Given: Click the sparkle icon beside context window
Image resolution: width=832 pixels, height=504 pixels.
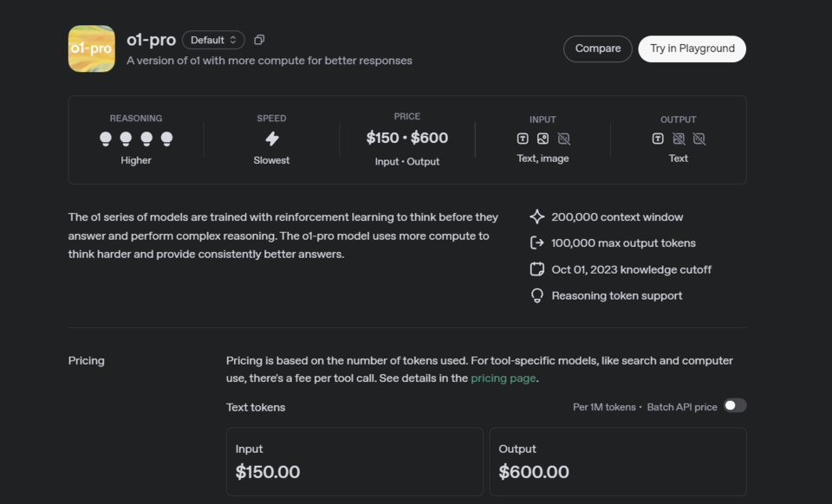Looking at the screenshot, I should 537,217.
